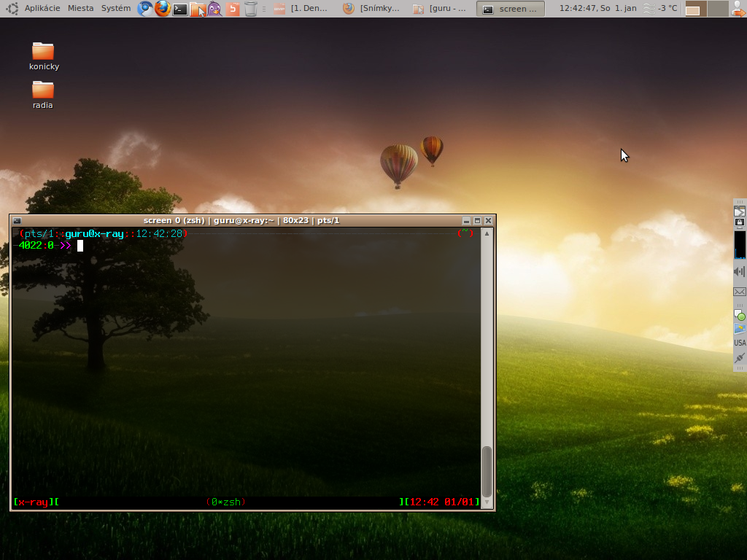747x560 pixels.
Task: Maximize the screen 0 (zsh) terminal window
Action: pos(477,220)
